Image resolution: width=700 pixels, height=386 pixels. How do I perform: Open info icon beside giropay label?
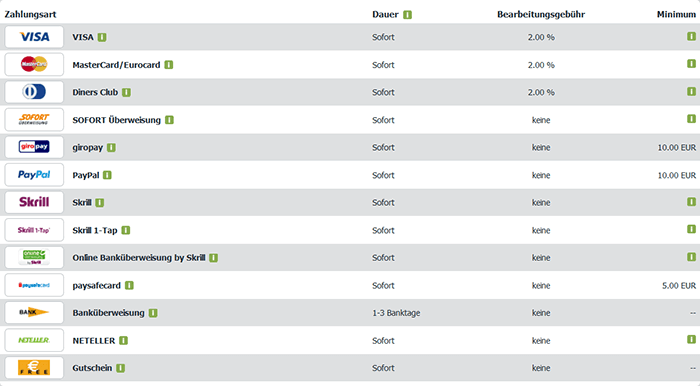click(x=111, y=147)
